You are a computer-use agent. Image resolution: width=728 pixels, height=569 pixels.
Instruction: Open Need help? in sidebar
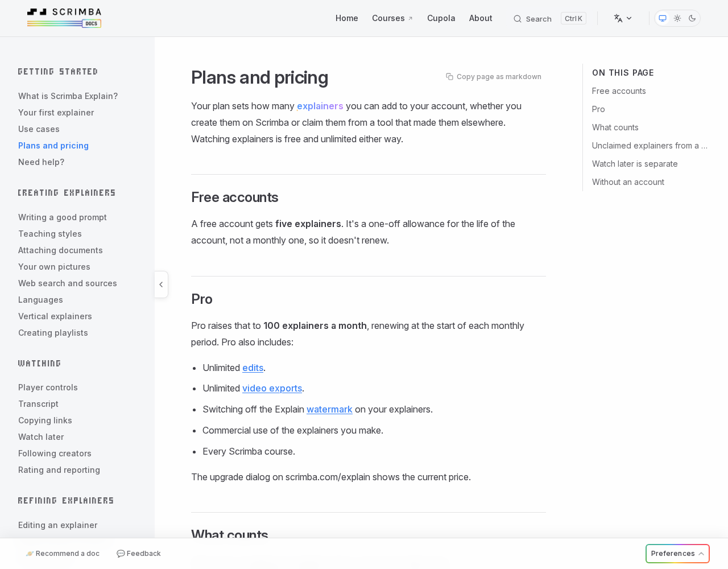pos(42,162)
